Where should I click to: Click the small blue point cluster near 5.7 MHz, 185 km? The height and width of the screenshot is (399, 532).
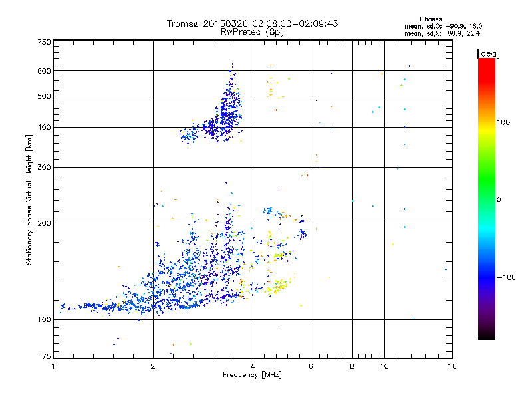[x=302, y=233]
